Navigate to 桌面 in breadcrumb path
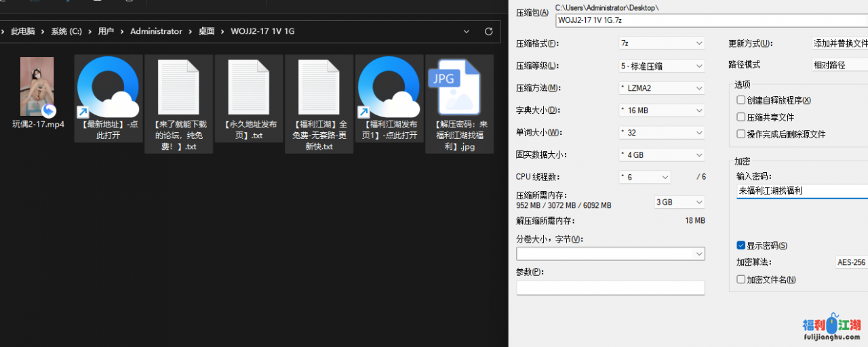Screen dimensions: 868x347 click(x=206, y=31)
